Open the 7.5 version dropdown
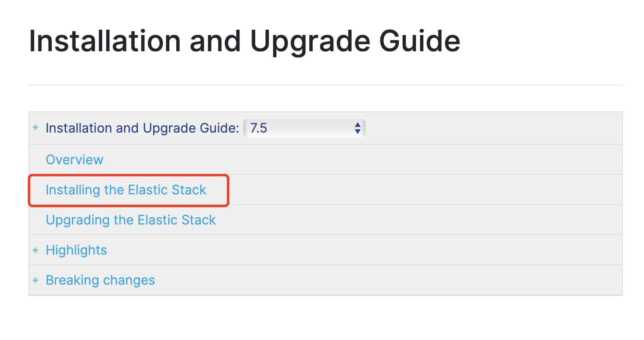 click(x=304, y=128)
